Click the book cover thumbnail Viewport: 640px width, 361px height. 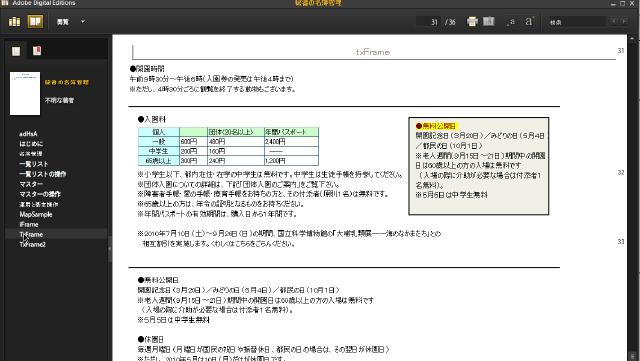point(25,93)
